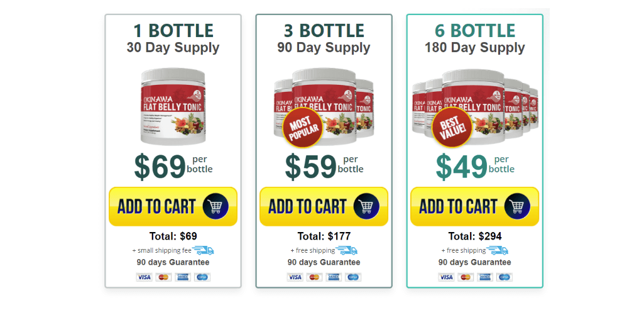Click the American Express icon in 6 Bottle panel

(x=484, y=277)
